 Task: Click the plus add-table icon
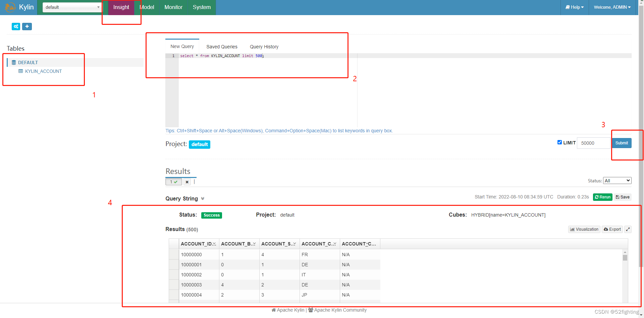27,27
